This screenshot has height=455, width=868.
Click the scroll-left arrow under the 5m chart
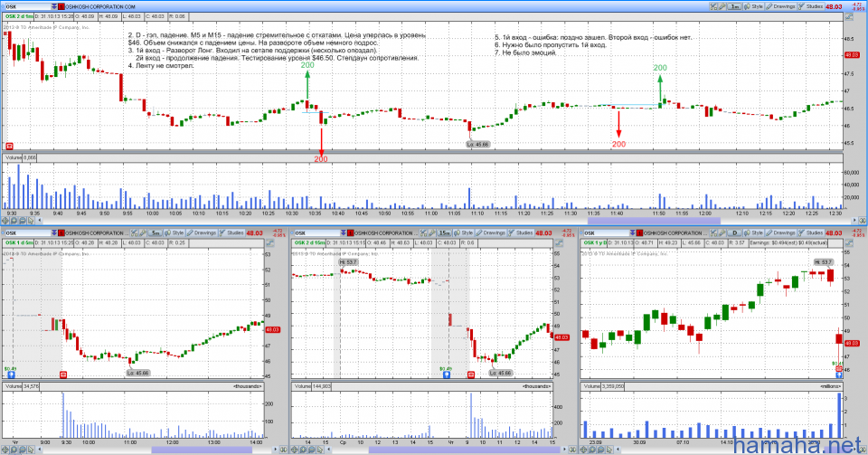(x=40, y=450)
